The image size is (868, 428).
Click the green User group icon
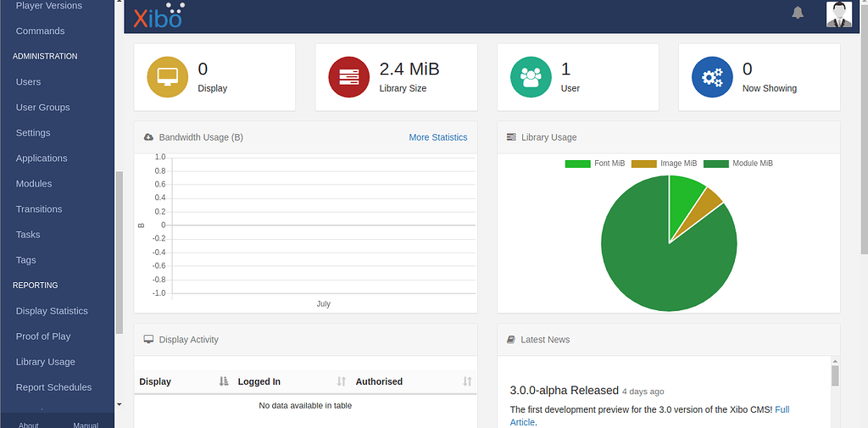[531, 77]
